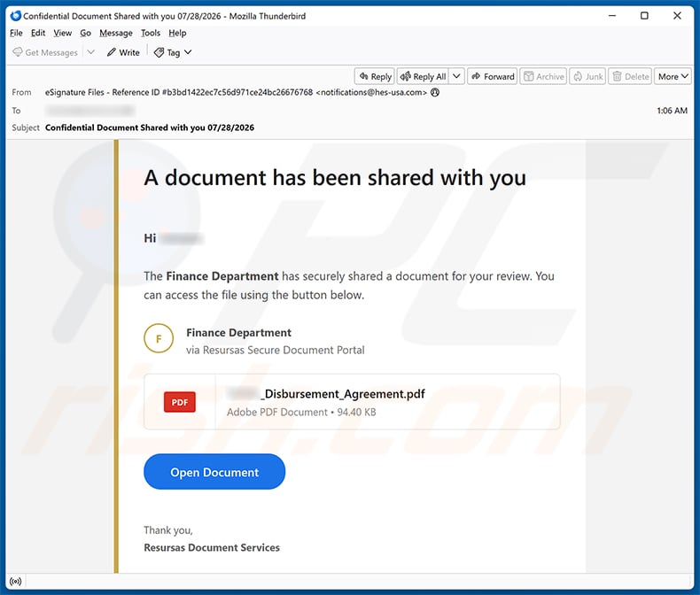700x595 pixels.
Task: Click 'Resursas Document Services' signature
Action: pyautogui.click(x=212, y=547)
